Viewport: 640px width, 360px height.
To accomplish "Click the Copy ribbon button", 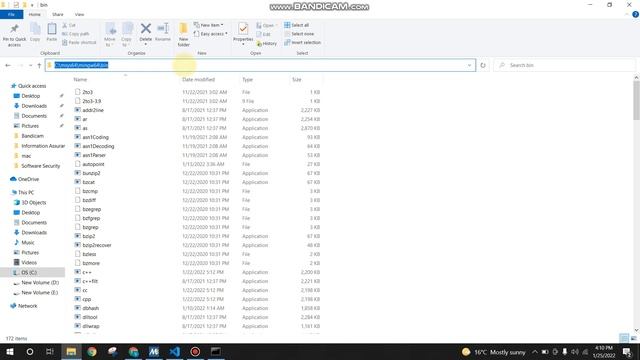I will point(35,32).
